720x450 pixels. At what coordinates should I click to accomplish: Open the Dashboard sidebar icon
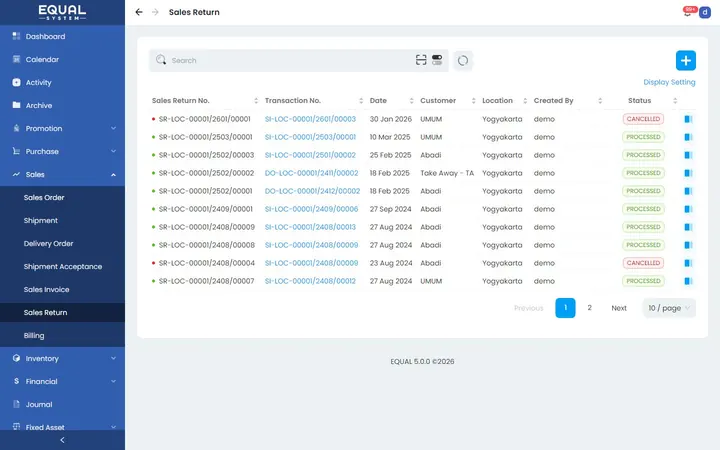pos(17,36)
